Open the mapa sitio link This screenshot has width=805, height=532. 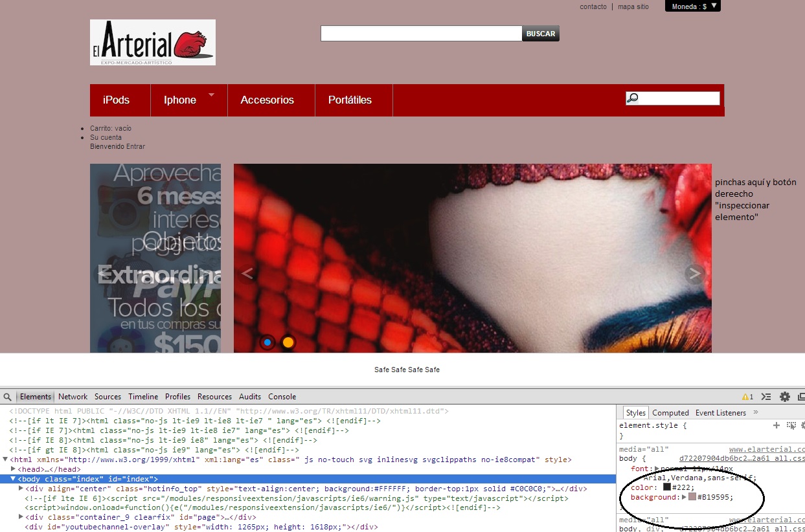(633, 6)
